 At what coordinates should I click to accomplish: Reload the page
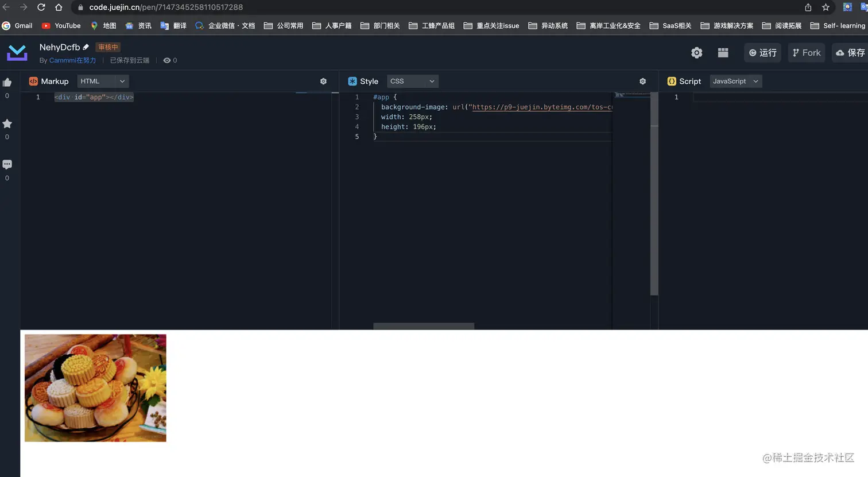[x=41, y=7]
